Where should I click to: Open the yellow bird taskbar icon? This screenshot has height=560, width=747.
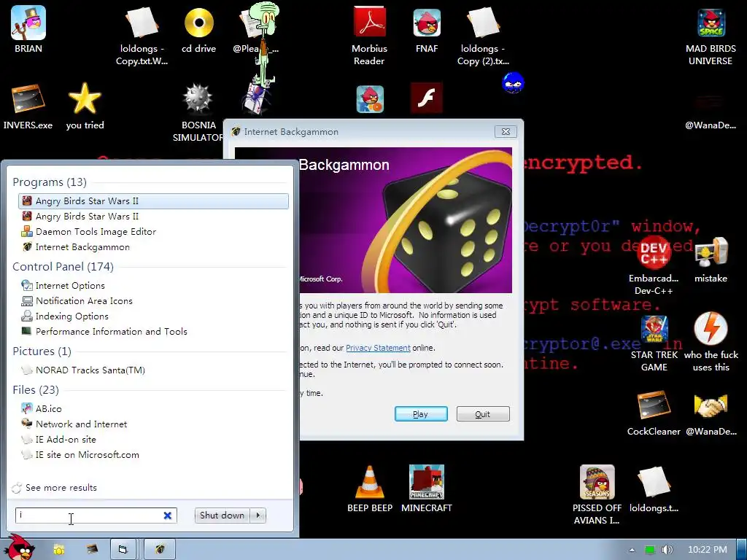(59, 550)
